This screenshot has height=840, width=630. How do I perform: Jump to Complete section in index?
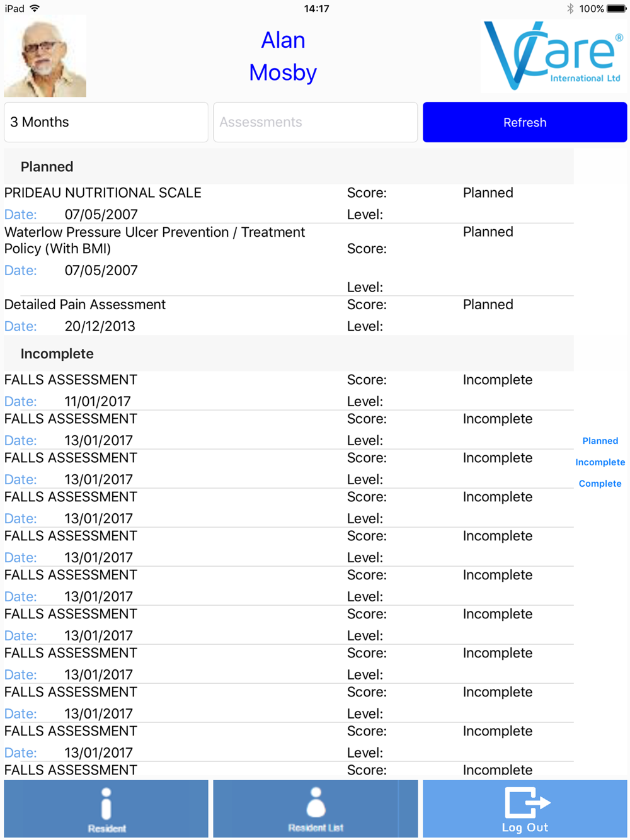coord(600,484)
